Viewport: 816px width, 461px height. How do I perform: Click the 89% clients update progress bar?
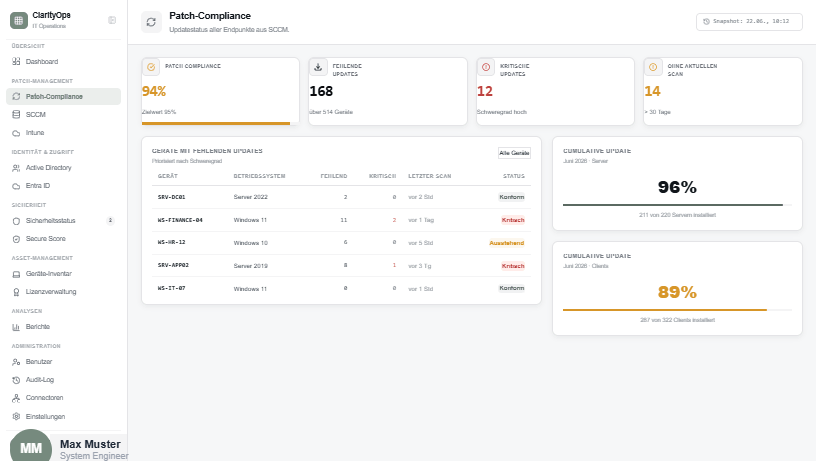pyautogui.click(x=677, y=310)
